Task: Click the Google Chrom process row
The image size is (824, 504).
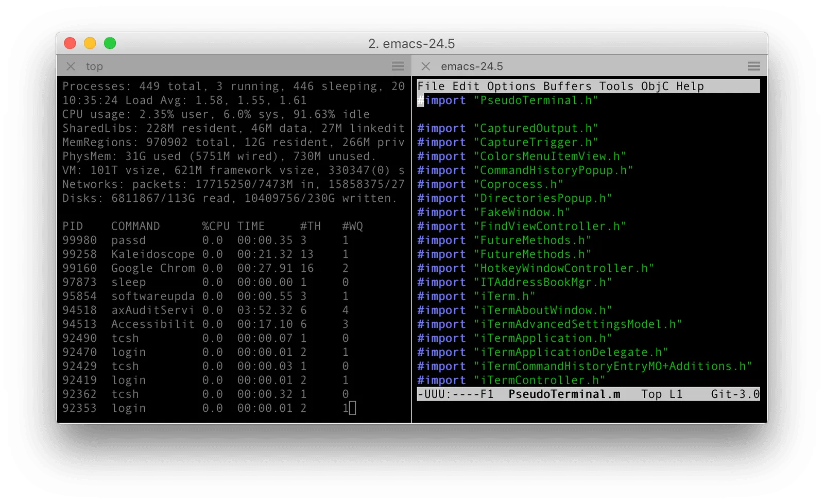Action: (206, 268)
